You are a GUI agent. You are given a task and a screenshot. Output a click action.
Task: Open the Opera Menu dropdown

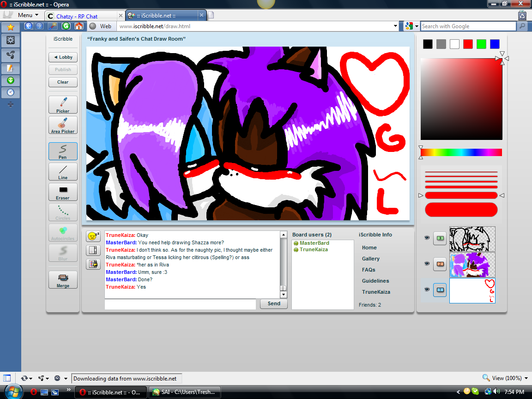[x=28, y=15]
